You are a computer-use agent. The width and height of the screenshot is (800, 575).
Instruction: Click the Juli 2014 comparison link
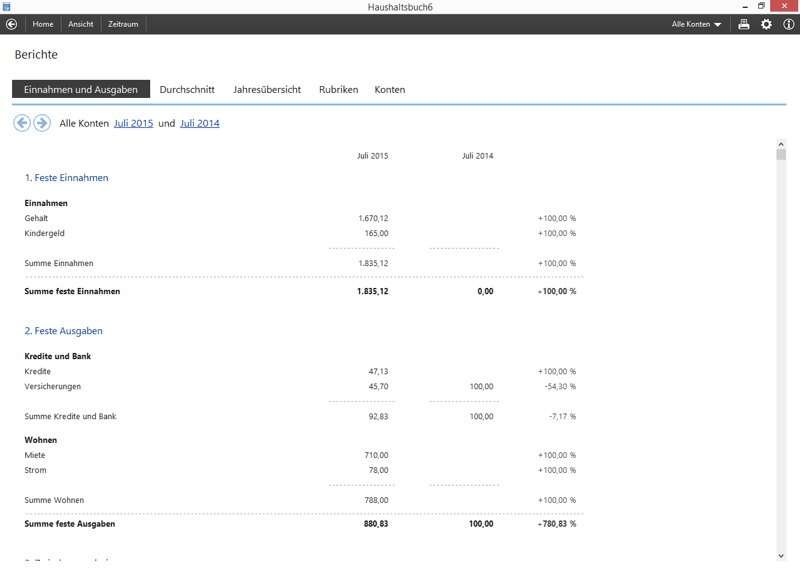pos(199,124)
